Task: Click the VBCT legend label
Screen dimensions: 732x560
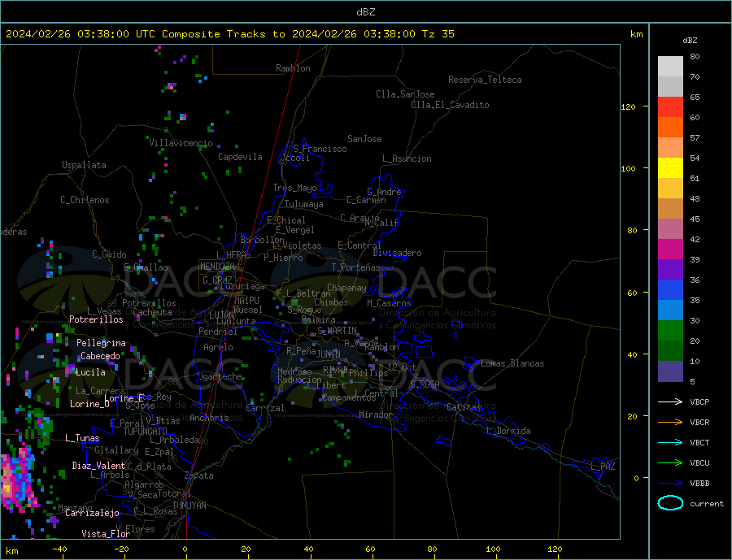Action: (699, 442)
